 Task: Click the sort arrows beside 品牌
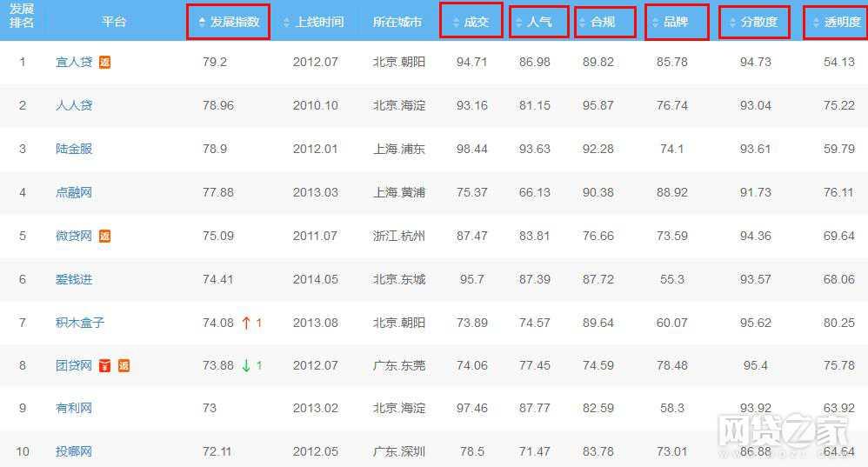(656, 22)
